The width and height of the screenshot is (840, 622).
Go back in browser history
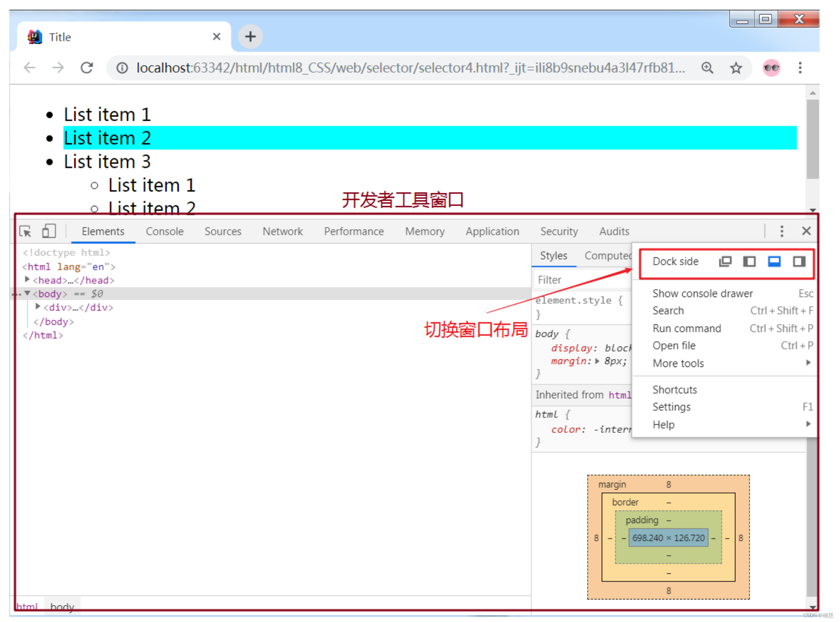click(x=30, y=68)
